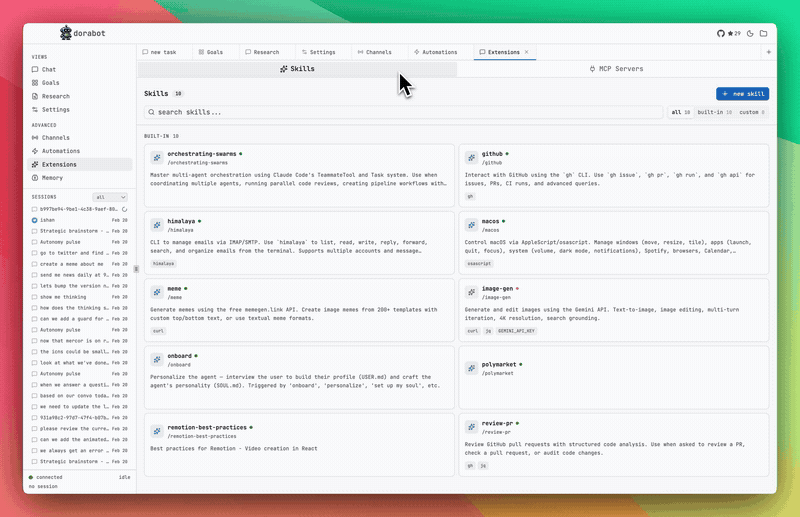Click the loading spinner on the b997be94 session

coord(124,209)
